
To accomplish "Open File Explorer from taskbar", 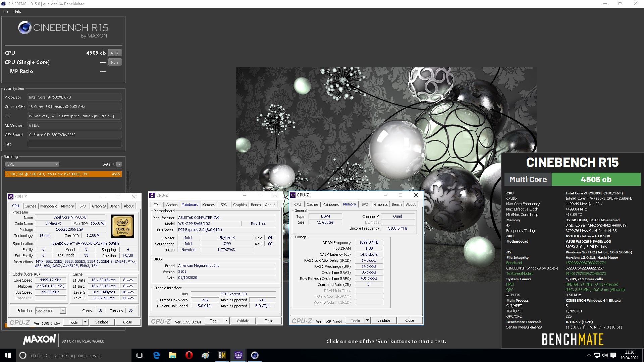I will click(x=173, y=355).
